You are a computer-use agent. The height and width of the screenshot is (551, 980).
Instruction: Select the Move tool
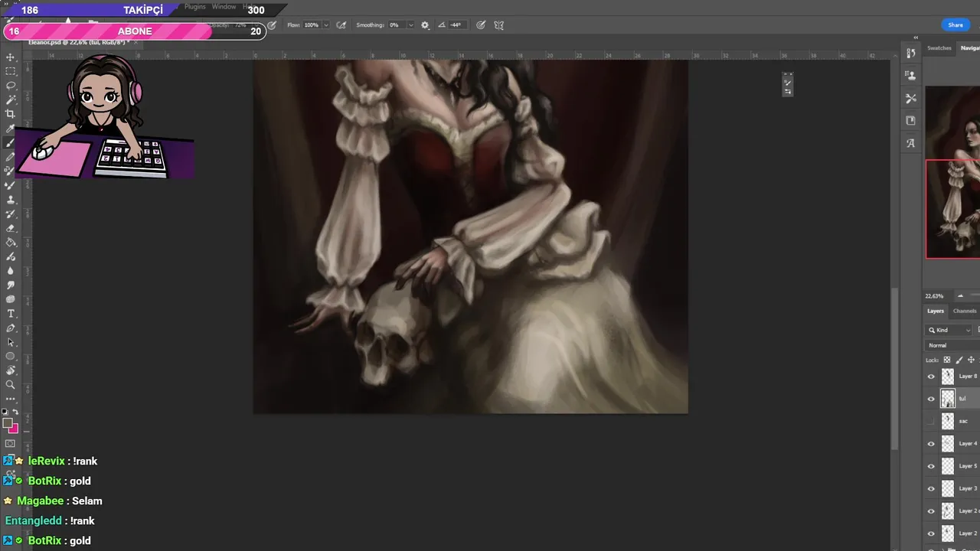tap(11, 57)
